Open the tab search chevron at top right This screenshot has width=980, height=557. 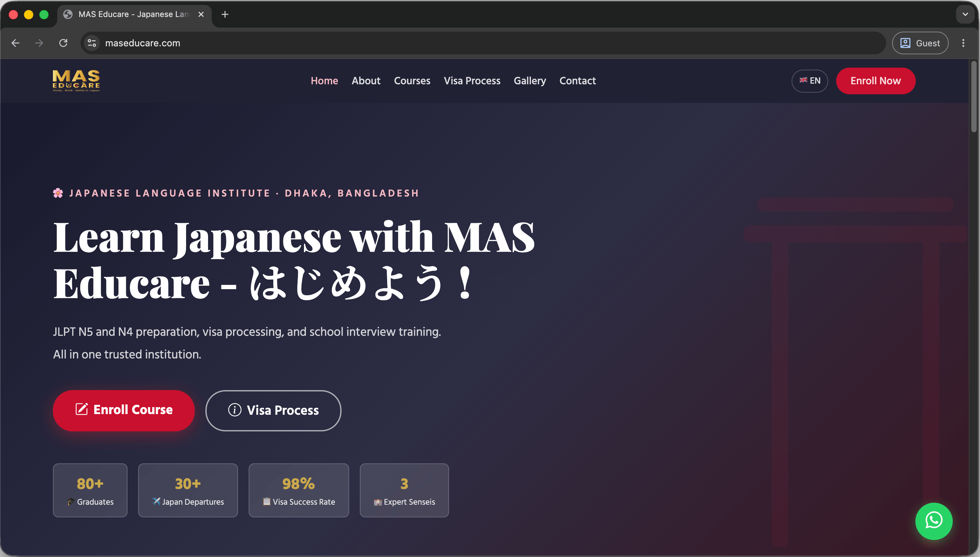[x=965, y=14]
